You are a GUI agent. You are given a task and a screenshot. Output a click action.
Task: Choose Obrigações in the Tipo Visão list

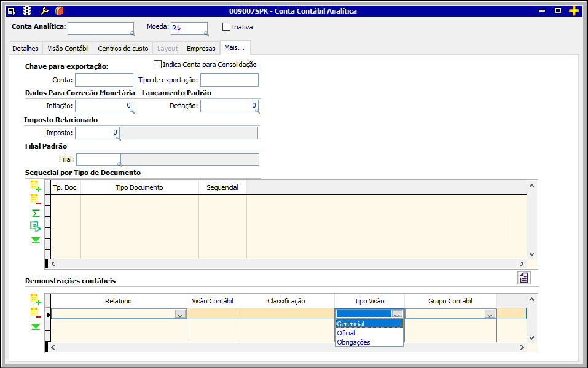pyautogui.click(x=353, y=342)
